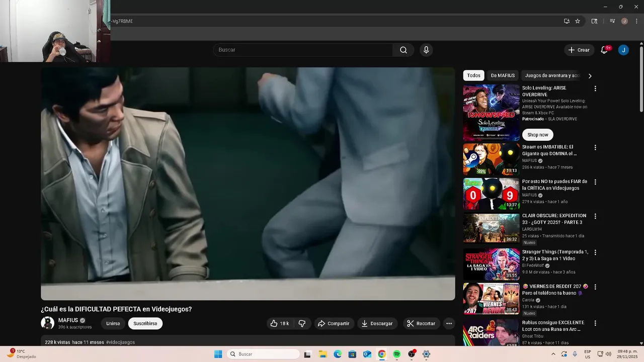Click the Crear button
Viewport: 644px width, 362px height.
[x=579, y=50]
